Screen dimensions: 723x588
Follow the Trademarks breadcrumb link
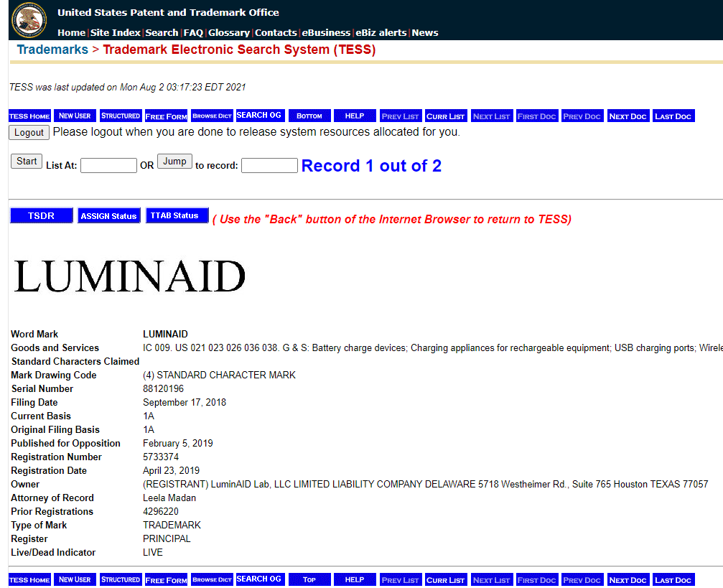click(52, 50)
